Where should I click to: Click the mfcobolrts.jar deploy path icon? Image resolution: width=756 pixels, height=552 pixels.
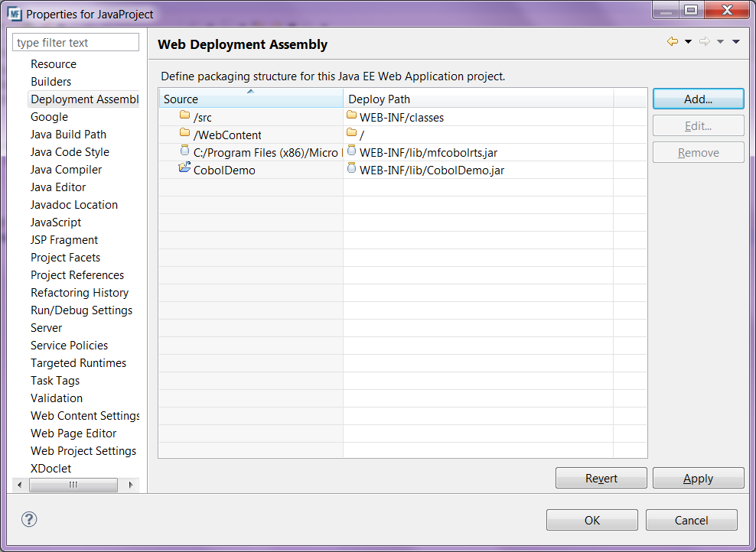[x=352, y=151]
